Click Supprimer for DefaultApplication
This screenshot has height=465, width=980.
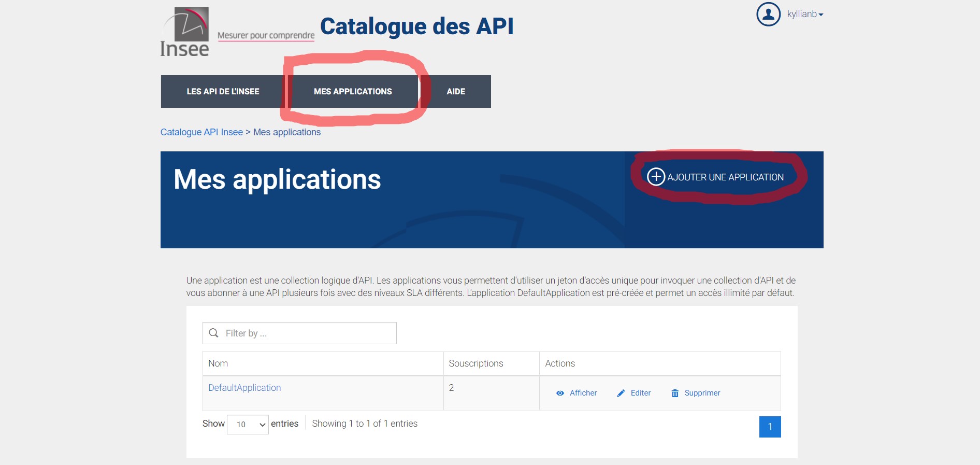pos(702,393)
